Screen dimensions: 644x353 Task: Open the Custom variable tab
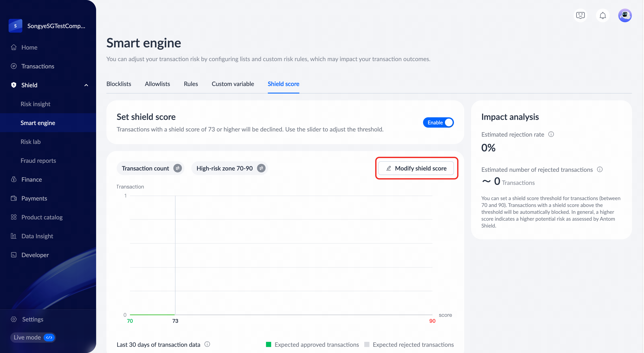tap(233, 84)
